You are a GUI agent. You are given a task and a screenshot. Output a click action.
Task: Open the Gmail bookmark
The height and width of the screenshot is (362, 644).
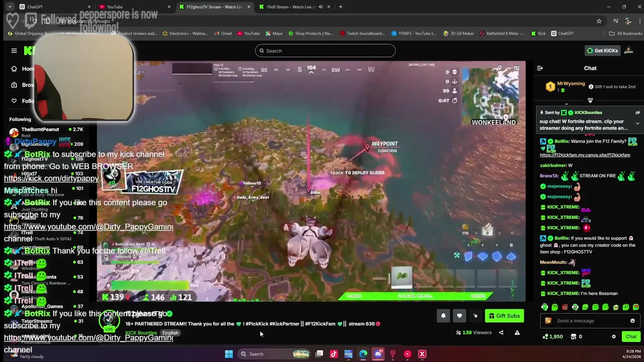pos(222,34)
